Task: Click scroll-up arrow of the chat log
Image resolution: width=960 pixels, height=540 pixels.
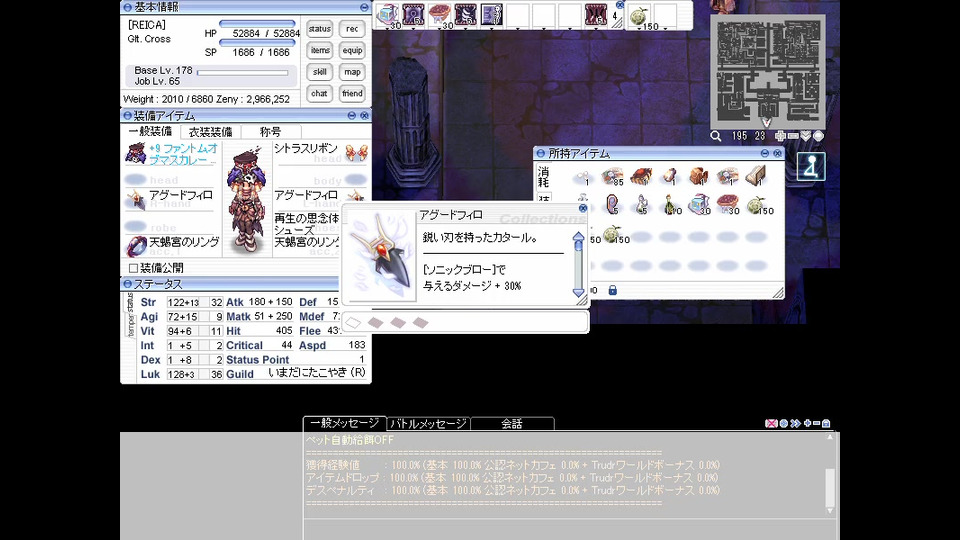Action: [830, 437]
